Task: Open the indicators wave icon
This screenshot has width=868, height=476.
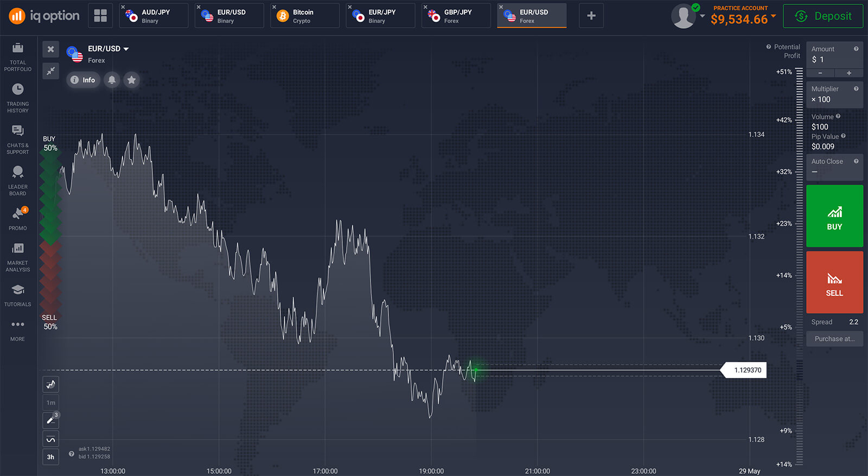Action: pos(51,439)
